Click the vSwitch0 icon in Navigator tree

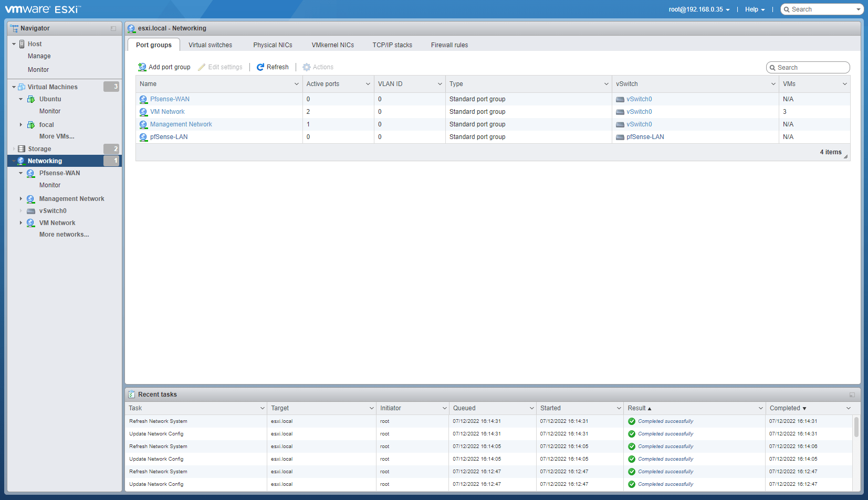click(x=31, y=211)
